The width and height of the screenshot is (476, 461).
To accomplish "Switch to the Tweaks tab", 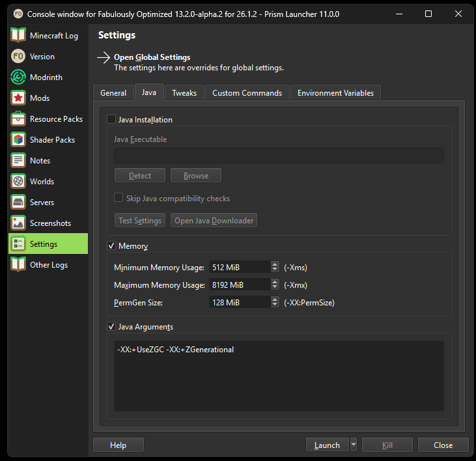I will point(184,93).
